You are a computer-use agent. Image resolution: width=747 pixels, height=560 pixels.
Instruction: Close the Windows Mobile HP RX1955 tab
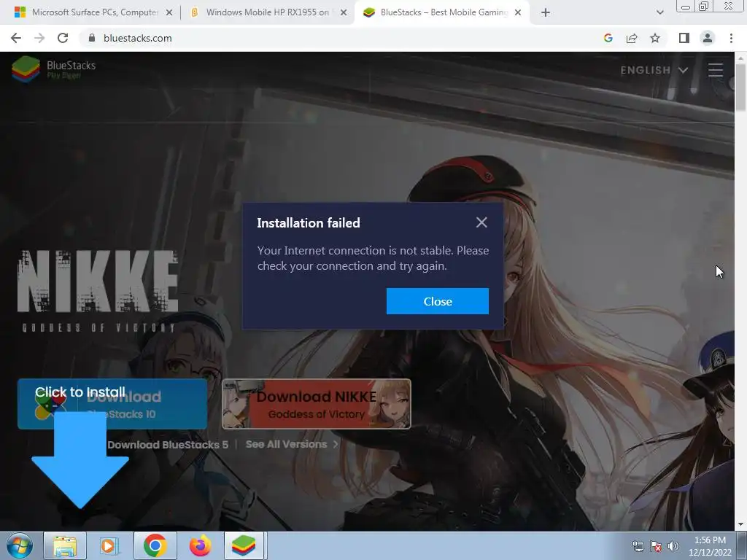pyautogui.click(x=344, y=13)
